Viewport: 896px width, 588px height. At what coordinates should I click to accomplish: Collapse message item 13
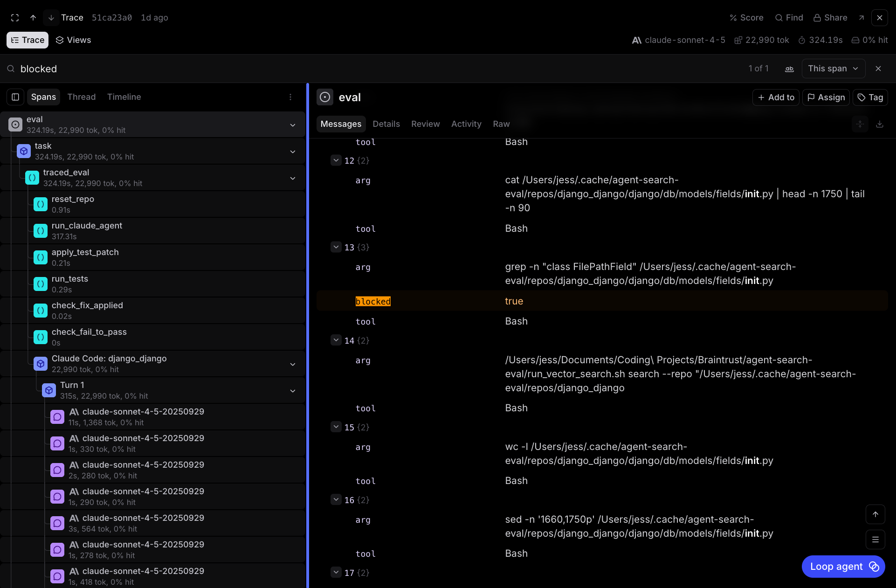(336, 247)
